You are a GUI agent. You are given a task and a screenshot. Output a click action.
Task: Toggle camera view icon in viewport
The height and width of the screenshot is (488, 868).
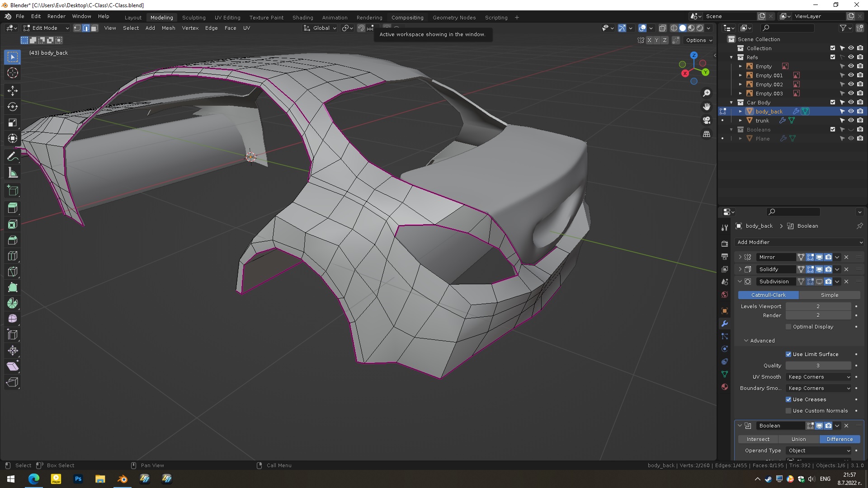click(x=706, y=120)
